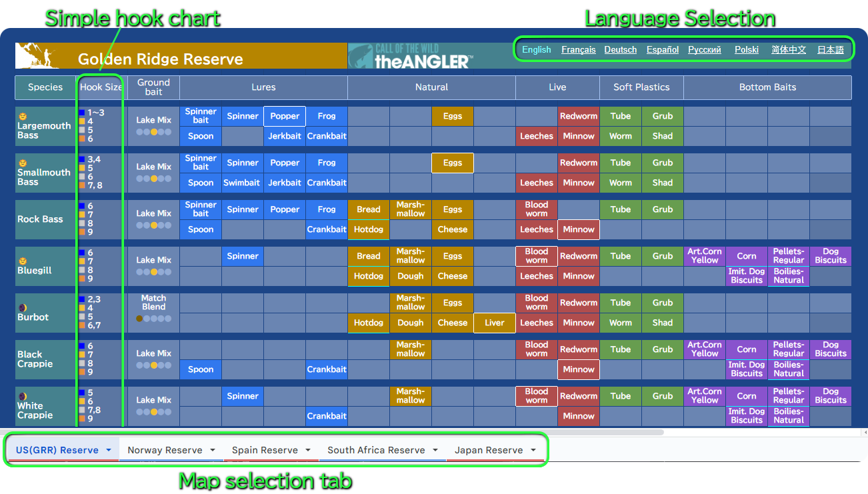Viewport: 868px width, 494px height.
Task: Choose the 日本語 language link
Action: click(831, 50)
